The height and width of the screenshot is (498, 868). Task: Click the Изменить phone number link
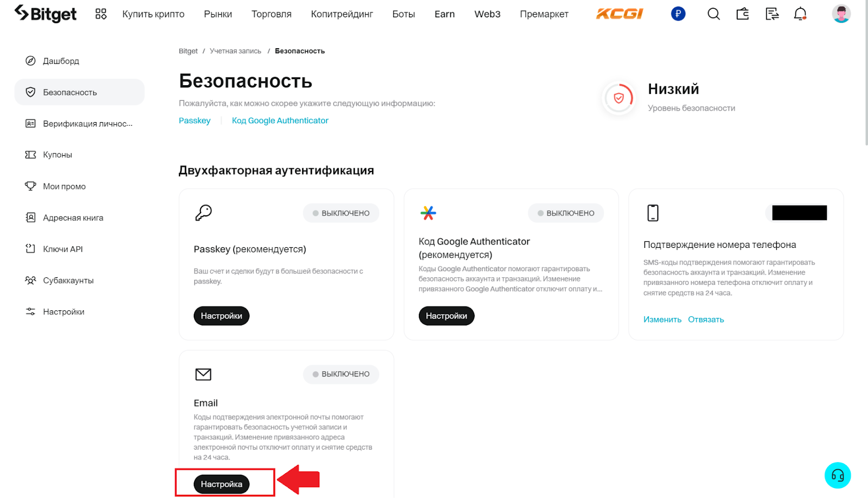coord(662,320)
